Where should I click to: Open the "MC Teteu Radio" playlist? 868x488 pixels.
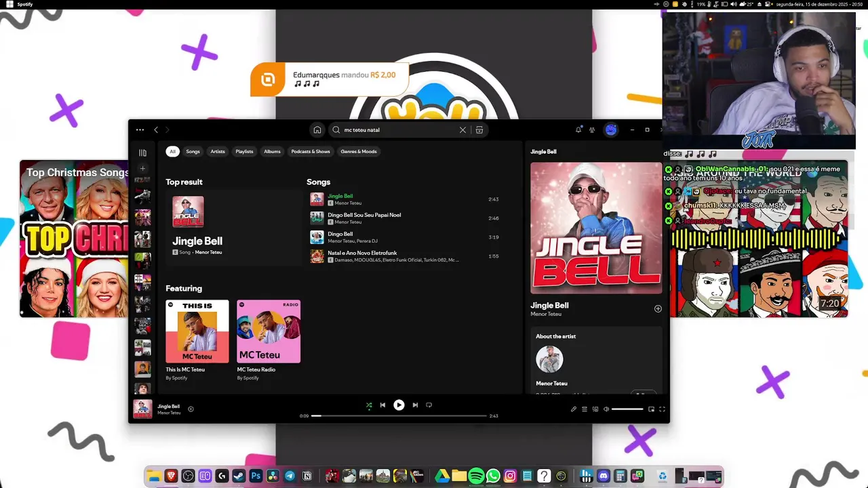click(x=269, y=341)
